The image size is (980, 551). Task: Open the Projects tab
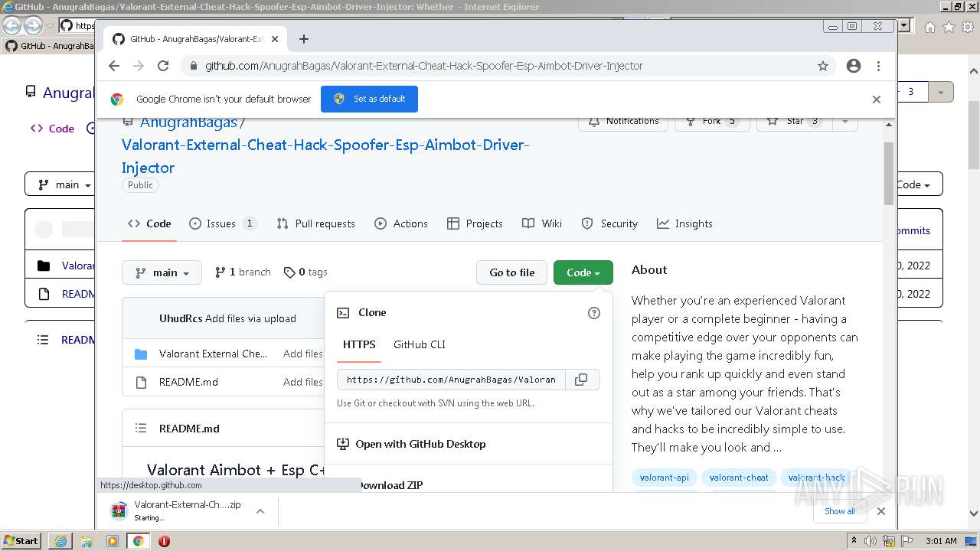click(475, 223)
